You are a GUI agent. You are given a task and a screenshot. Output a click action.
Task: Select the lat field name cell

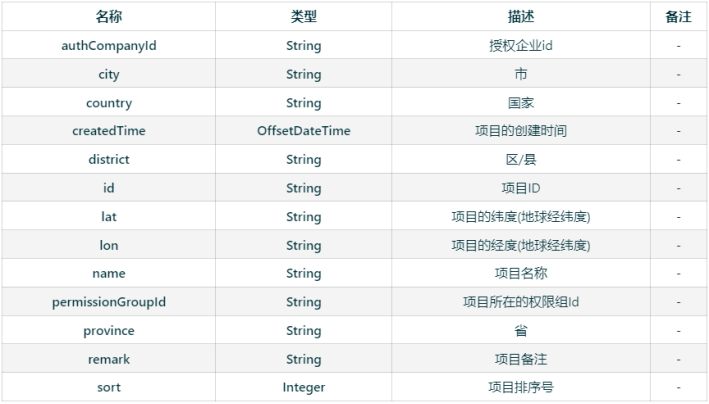point(109,217)
